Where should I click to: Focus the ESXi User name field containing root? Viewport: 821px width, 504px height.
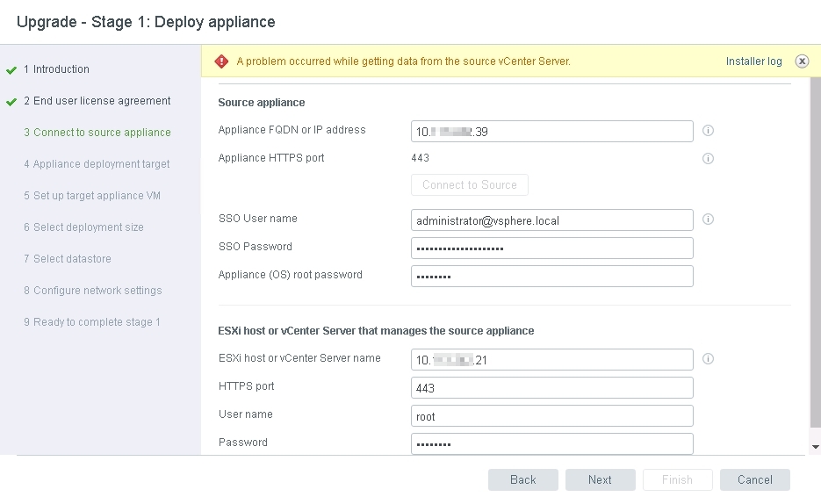point(552,416)
